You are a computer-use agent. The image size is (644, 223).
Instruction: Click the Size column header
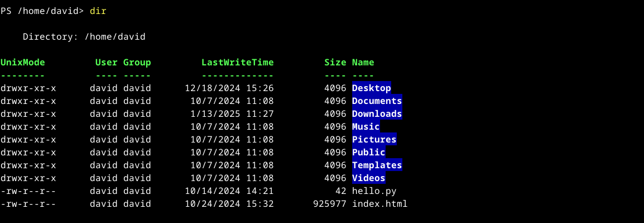pyautogui.click(x=335, y=63)
